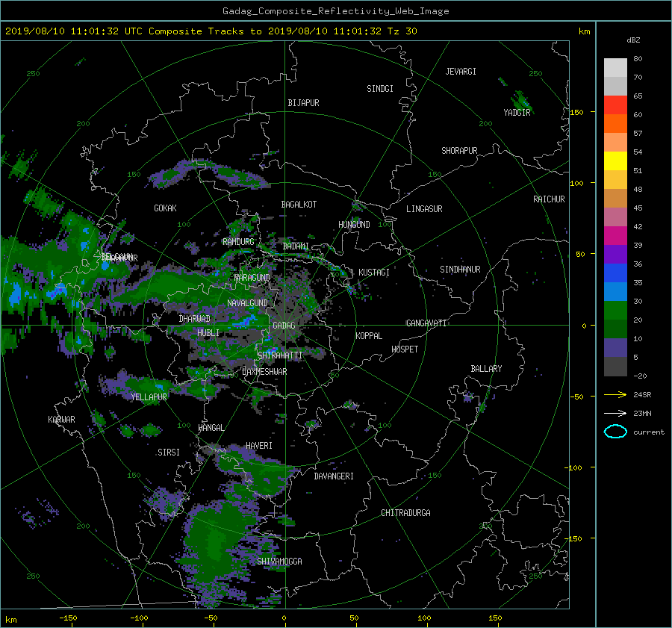Click the CHITRADURGA city label
Screen dimensions: 672x628
[x=405, y=513]
